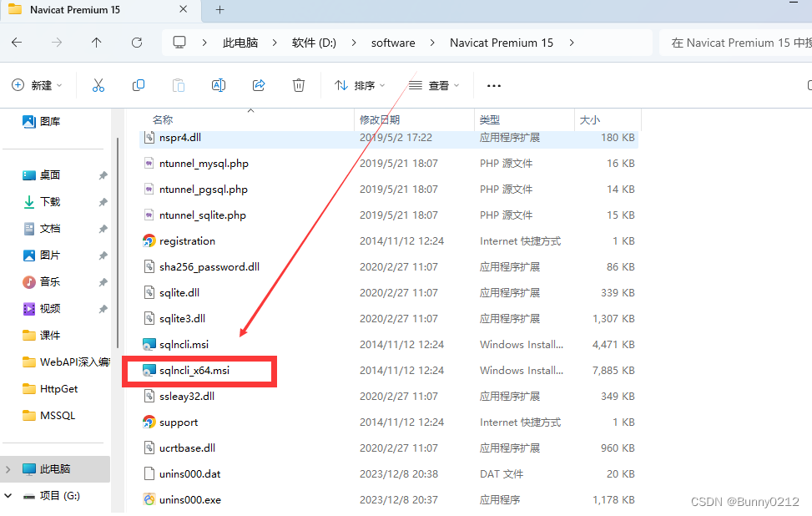Viewport: 812px width, 516px height.
Task: Refresh the current folder view
Action: click(137, 43)
